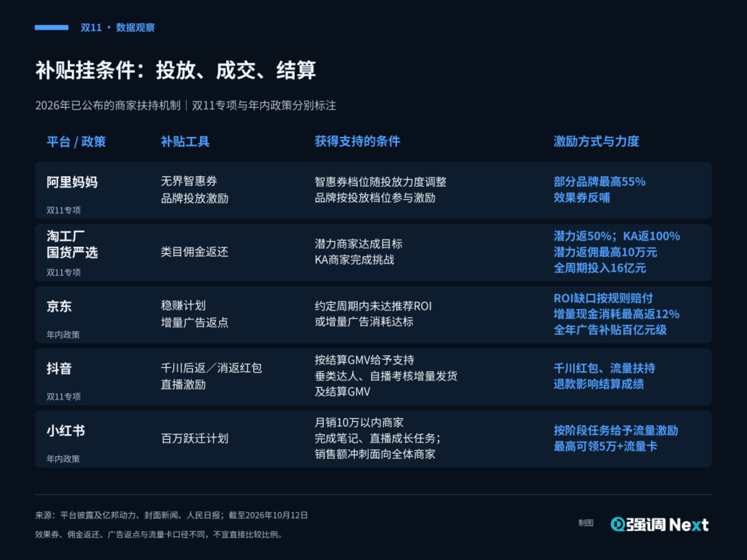The image size is (747, 560).
Task: Click the "平台 / 政策" column header
Action: click(x=76, y=142)
